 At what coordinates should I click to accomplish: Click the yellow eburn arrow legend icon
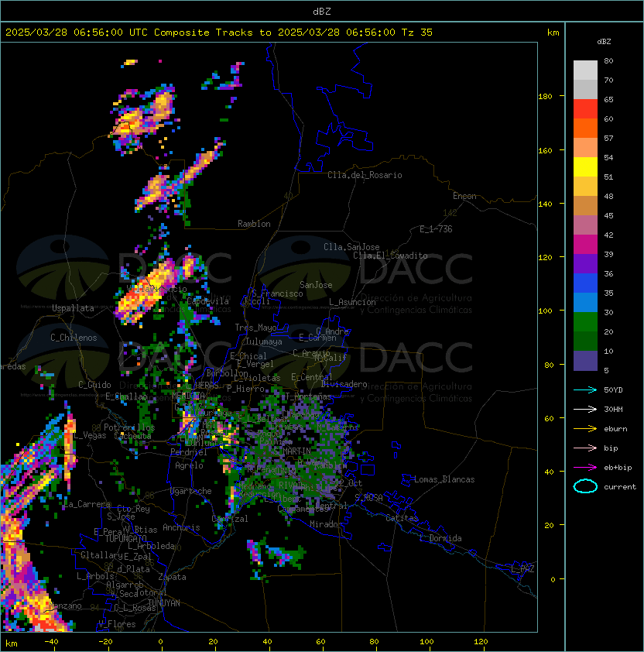(x=585, y=429)
